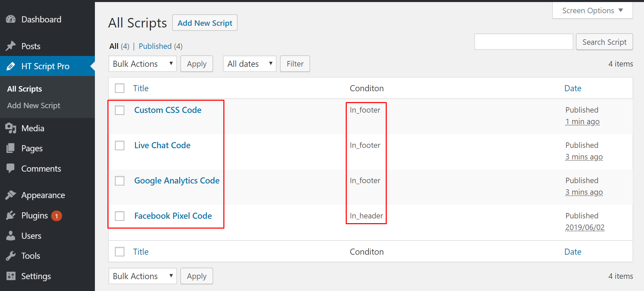Switch to the Published scripts view
Image resolution: width=644 pixels, height=291 pixels.
tap(155, 46)
